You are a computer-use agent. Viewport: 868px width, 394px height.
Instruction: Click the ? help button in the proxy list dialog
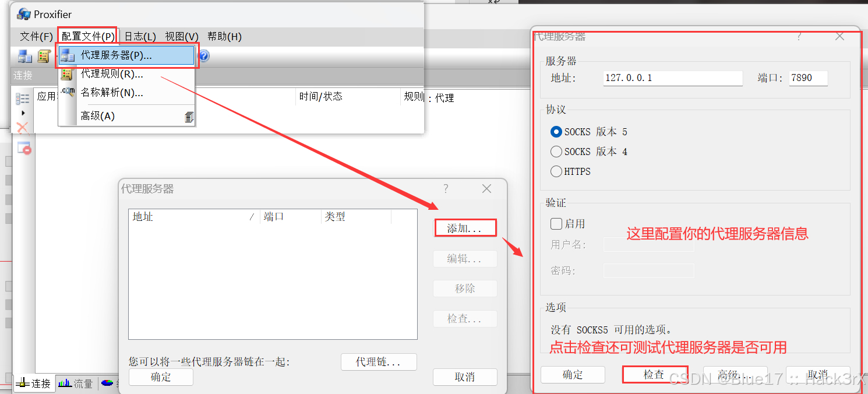click(x=446, y=188)
